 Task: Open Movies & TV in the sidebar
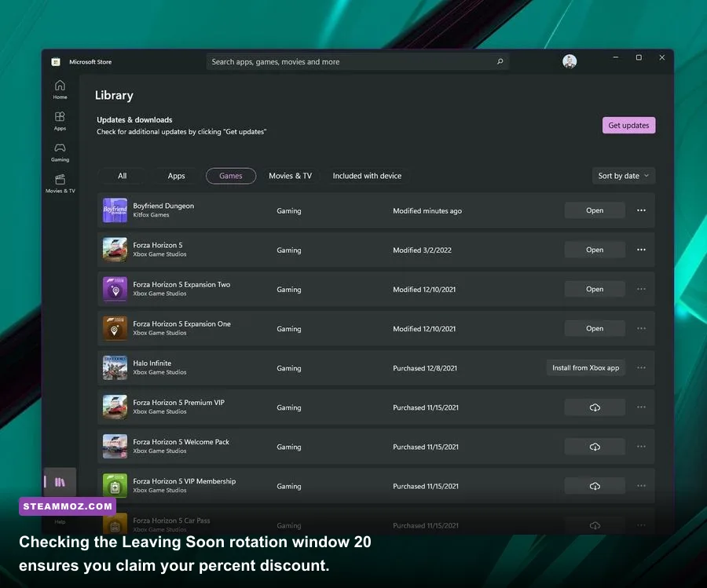click(x=60, y=184)
